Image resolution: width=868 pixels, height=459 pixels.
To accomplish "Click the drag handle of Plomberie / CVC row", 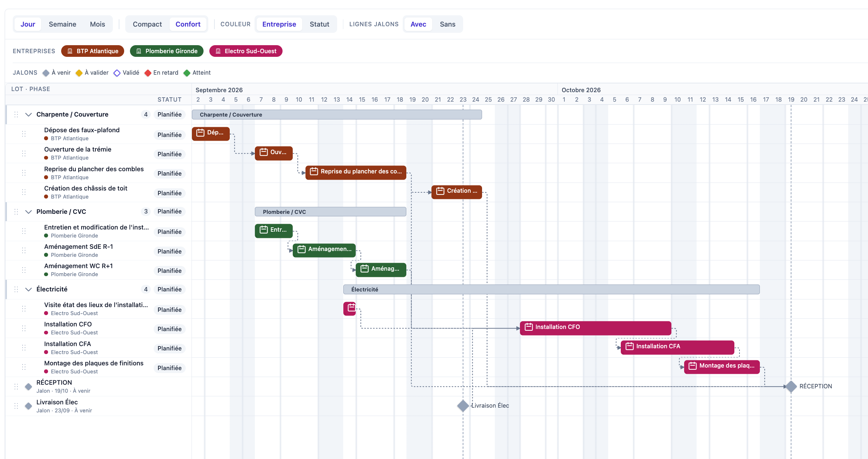I will coord(16,212).
